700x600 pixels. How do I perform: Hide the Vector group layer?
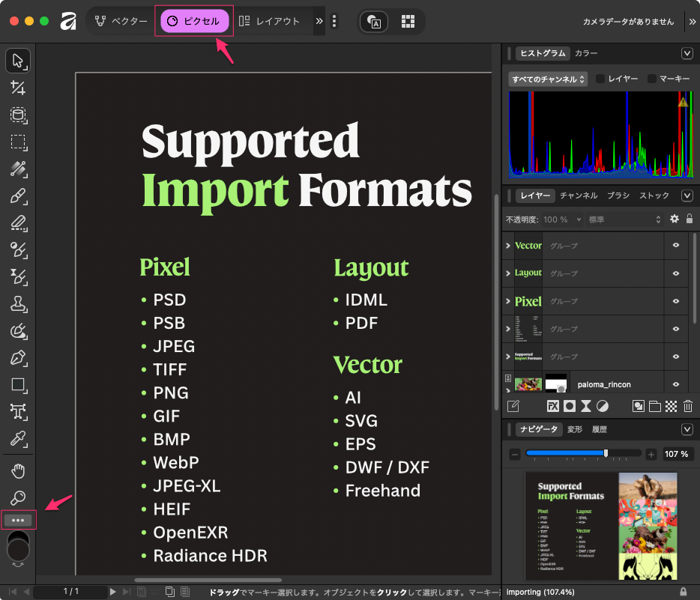(x=676, y=245)
